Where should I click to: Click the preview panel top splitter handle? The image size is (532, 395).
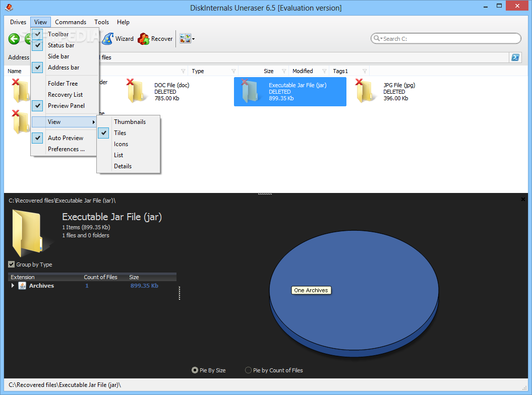point(265,194)
